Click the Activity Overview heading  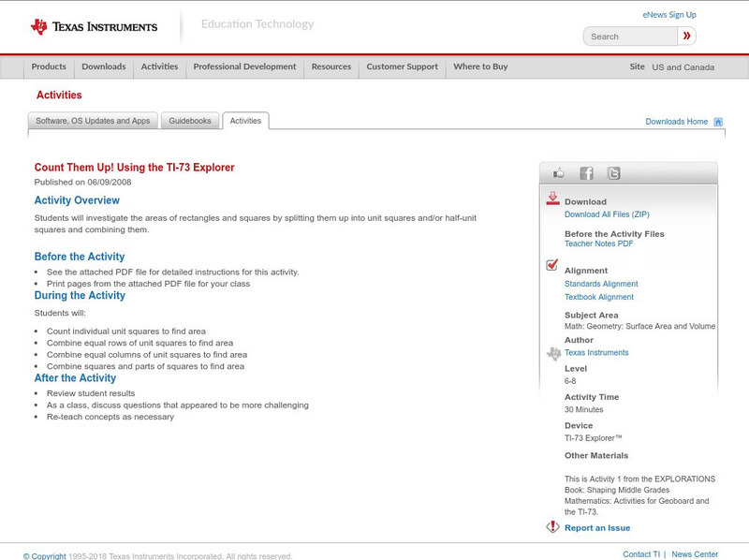coord(77,200)
